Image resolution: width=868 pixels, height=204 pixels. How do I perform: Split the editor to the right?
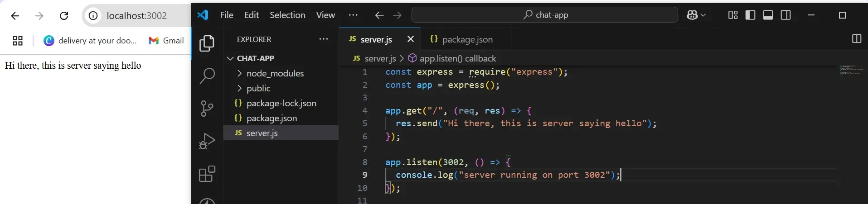[x=857, y=39]
